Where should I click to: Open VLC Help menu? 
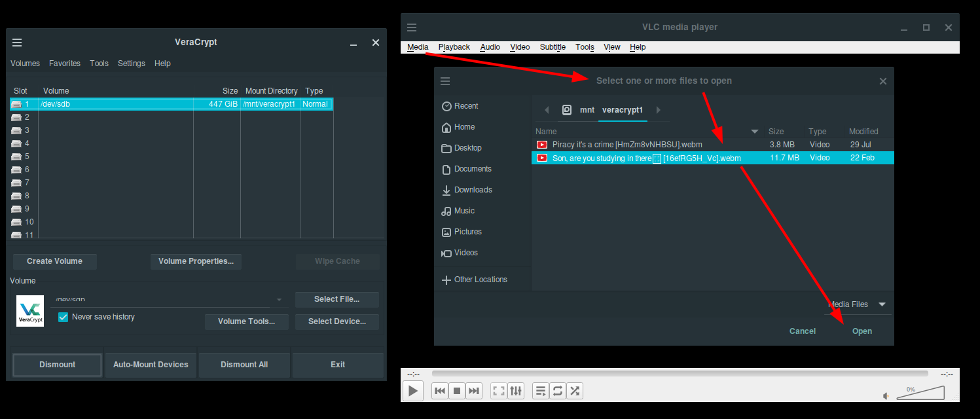point(638,47)
